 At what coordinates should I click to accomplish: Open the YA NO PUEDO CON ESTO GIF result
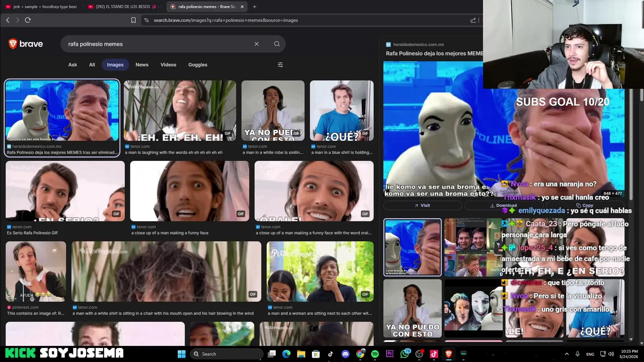click(273, 111)
